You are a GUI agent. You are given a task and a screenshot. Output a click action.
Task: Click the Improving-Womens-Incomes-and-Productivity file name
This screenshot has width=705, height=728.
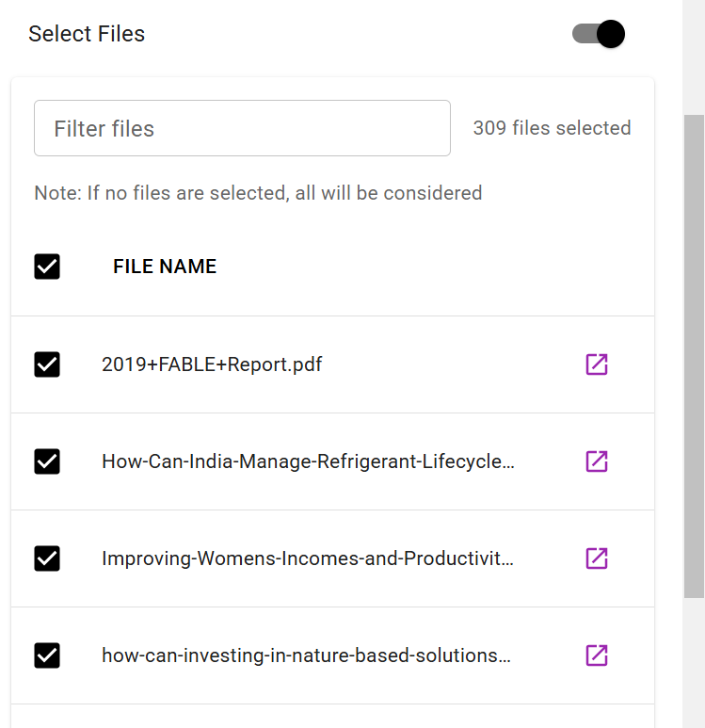tap(308, 558)
